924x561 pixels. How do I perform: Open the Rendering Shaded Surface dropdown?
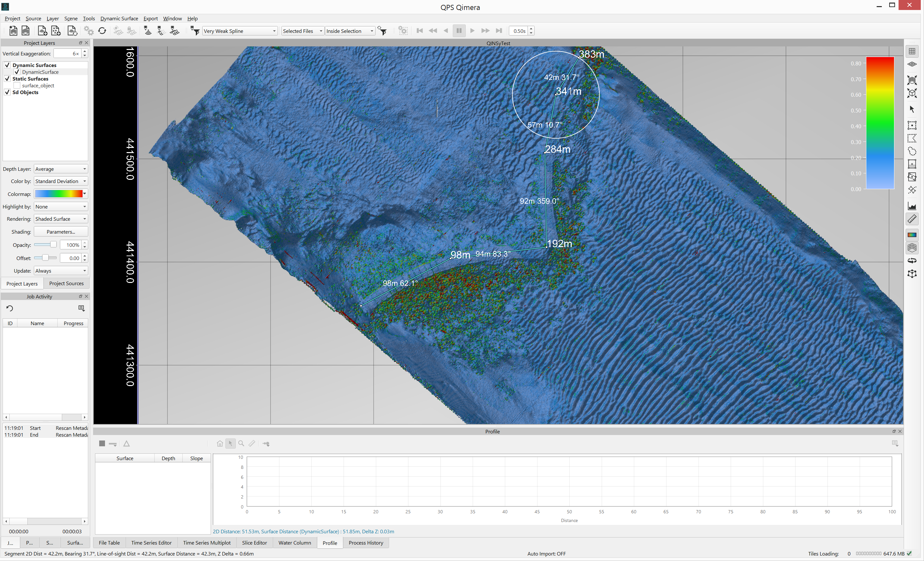[61, 219]
